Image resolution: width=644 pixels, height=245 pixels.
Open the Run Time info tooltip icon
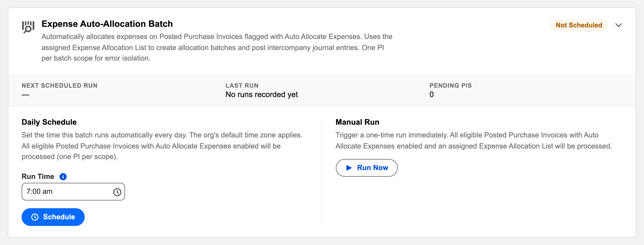[x=63, y=177]
